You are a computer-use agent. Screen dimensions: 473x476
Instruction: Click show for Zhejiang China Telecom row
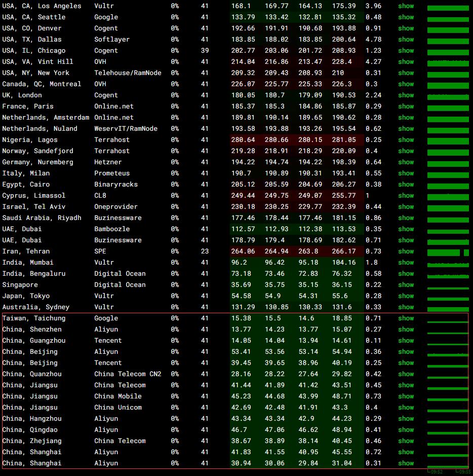click(406, 441)
